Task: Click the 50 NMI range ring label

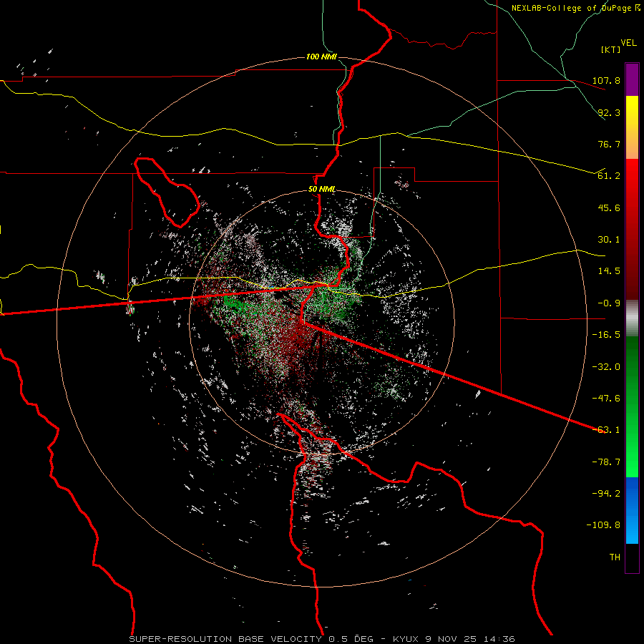Action: 321,190
